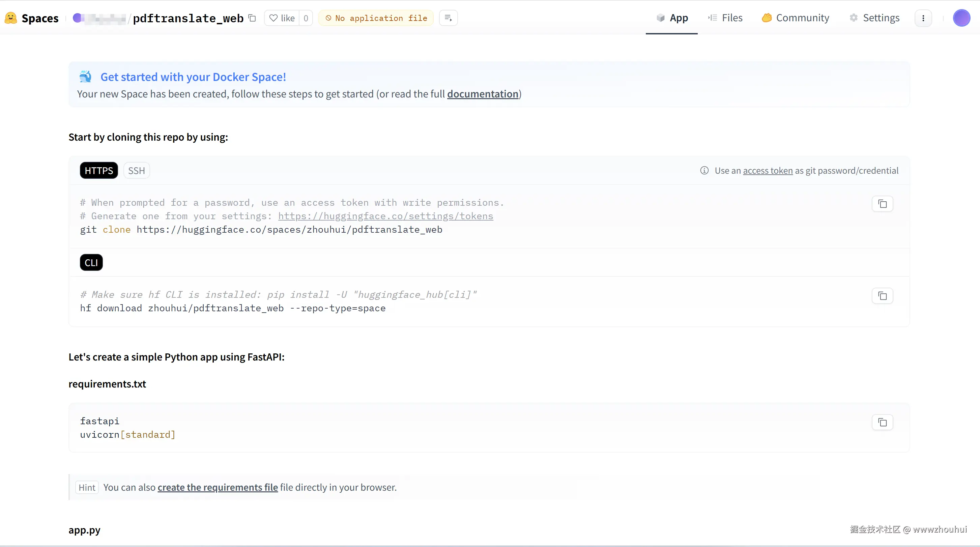Copy the hf download command

click(882, 296)
